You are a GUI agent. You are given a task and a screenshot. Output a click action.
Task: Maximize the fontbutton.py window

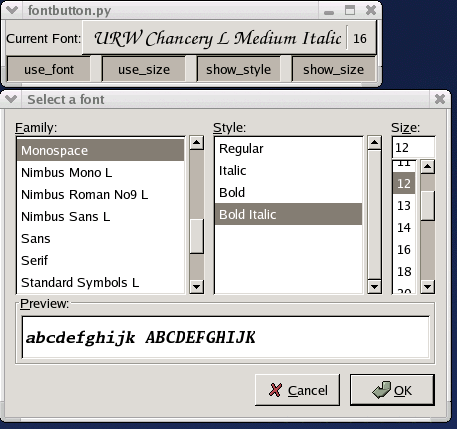[x=350, y=10]
